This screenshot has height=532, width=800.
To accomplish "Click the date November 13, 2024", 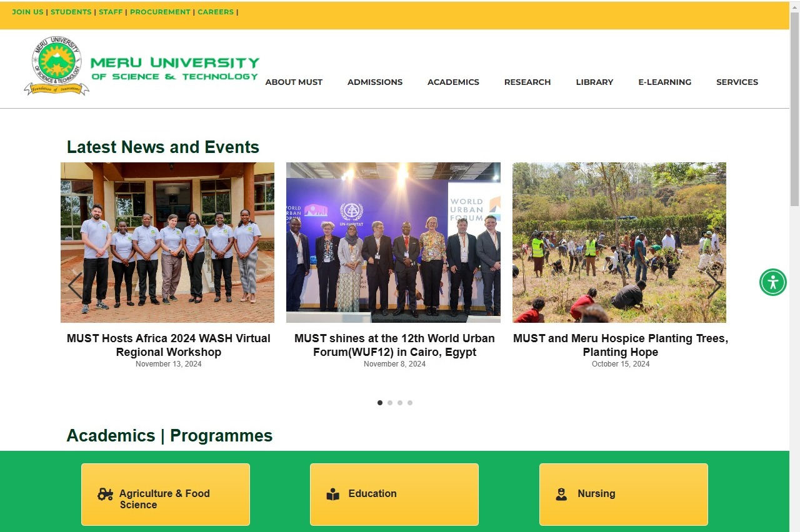I will 169,364.
